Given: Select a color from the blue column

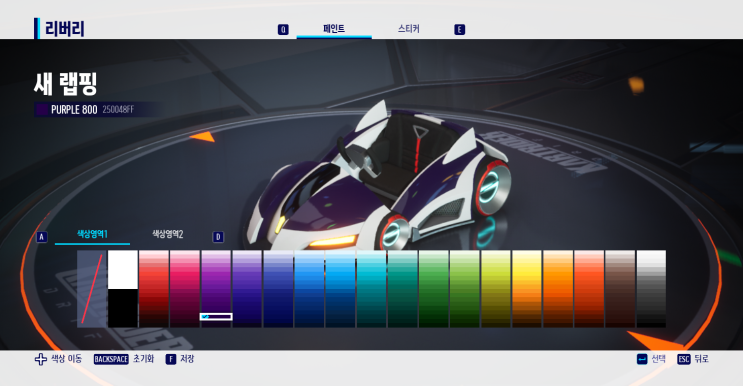Looking at the screenshot, I should tap(309, 289).
